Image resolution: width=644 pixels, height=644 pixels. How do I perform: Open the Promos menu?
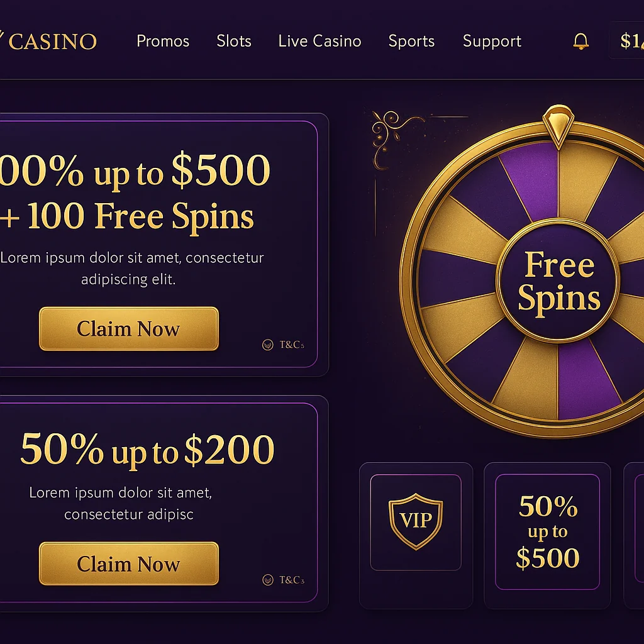(x=162, y=41)
